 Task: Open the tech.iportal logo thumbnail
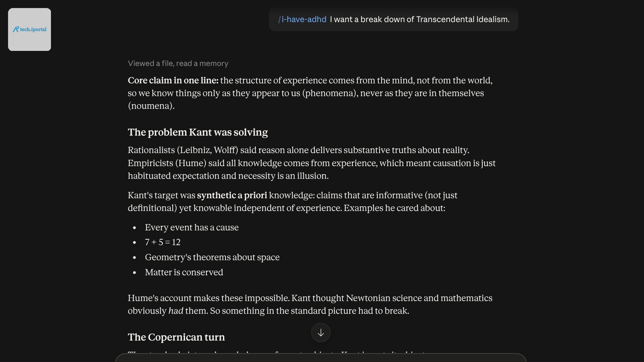click(x=30, y=29)
